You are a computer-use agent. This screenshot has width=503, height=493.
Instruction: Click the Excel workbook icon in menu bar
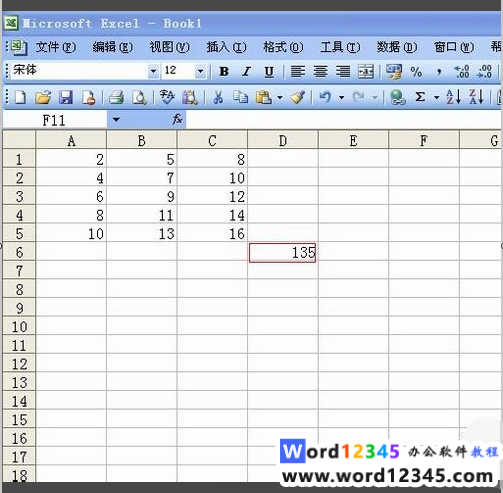[x=18, y=47]
